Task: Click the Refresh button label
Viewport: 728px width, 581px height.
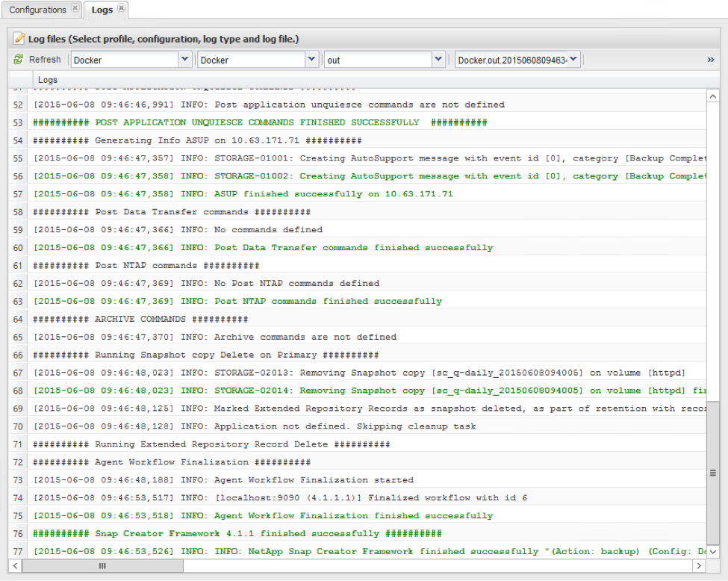Action: click(45, 60)
